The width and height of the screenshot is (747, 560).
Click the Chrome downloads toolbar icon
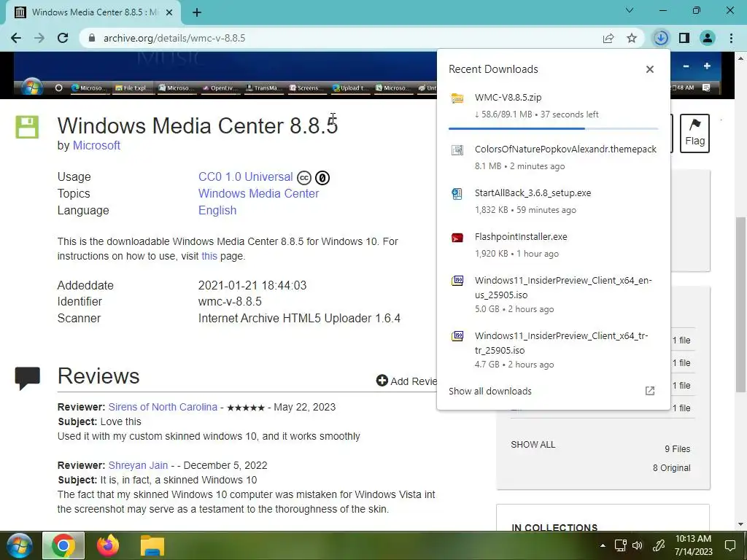click(661, 38)
